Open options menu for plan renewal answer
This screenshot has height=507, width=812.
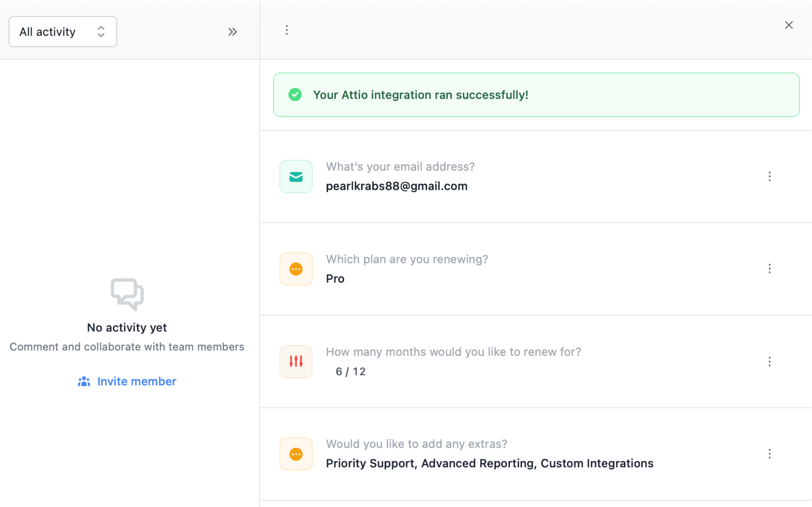[769, 269]
